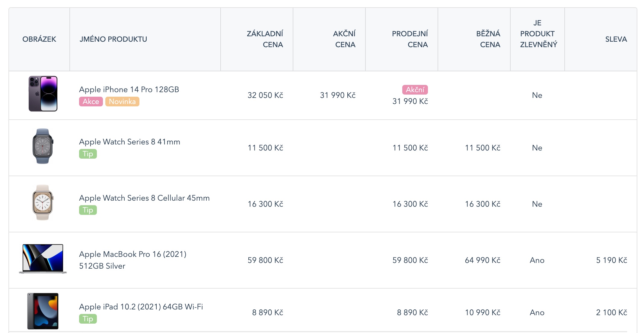The width and height of the screenshot is (644, 333).
Task: Click the 59 800 Kč základní cena cell
Action: pos(265,260)
